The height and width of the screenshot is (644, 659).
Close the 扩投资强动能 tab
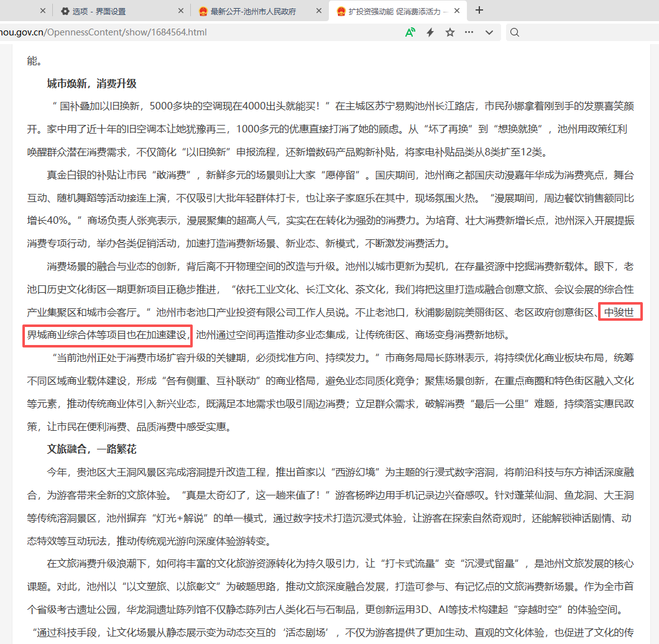457,10
